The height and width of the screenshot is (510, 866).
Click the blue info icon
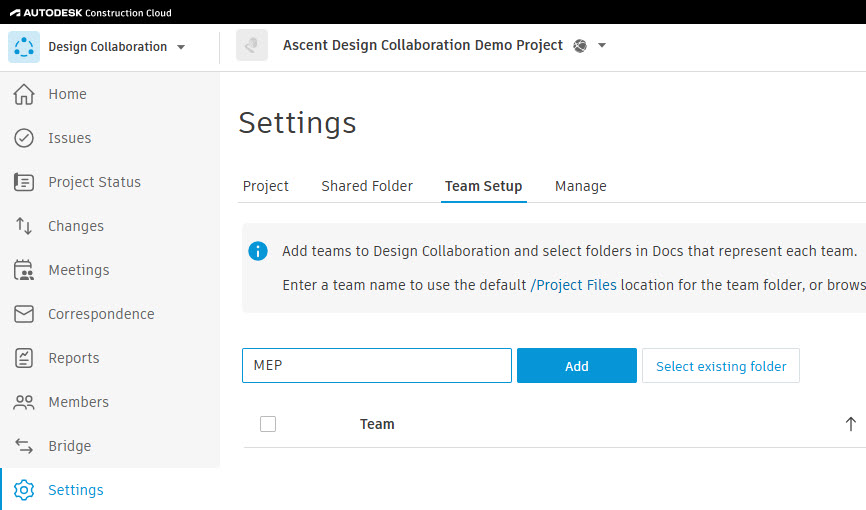point(258,251)
